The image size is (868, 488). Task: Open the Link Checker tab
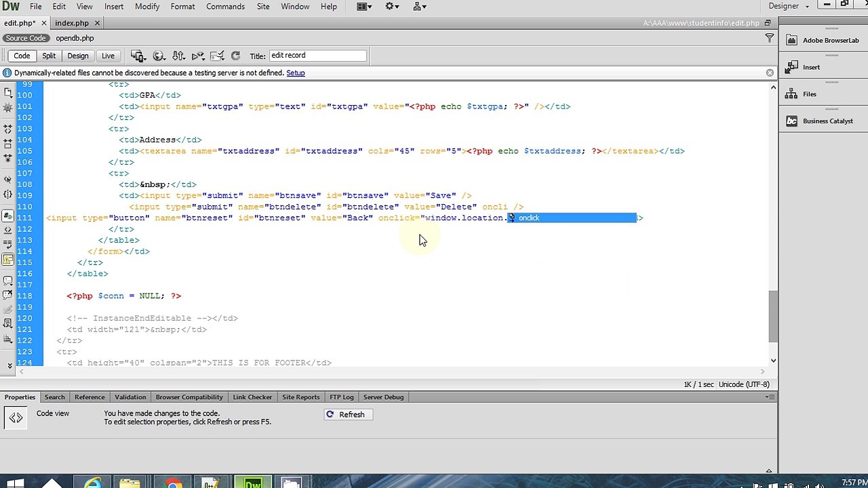[252, 397]
